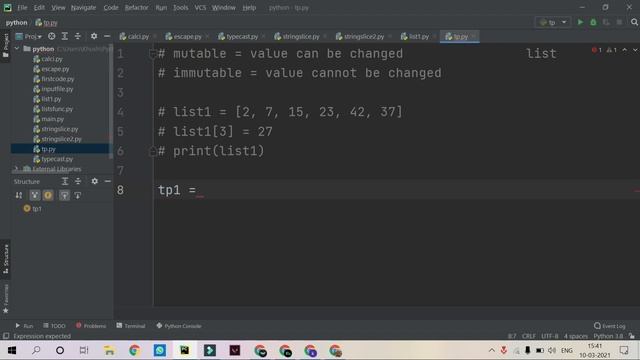This screenshot has width=640, height=360.
Task: Click the CRLF line separator in the status bar
Action: point(529,336)
